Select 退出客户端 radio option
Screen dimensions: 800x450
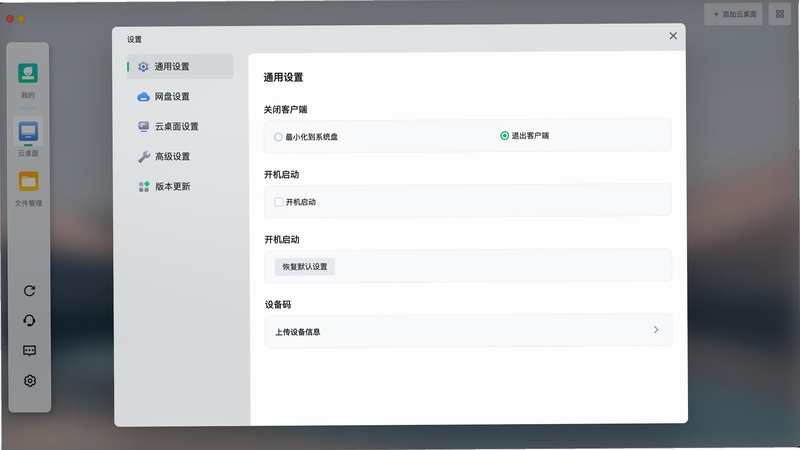click(505, 136)
